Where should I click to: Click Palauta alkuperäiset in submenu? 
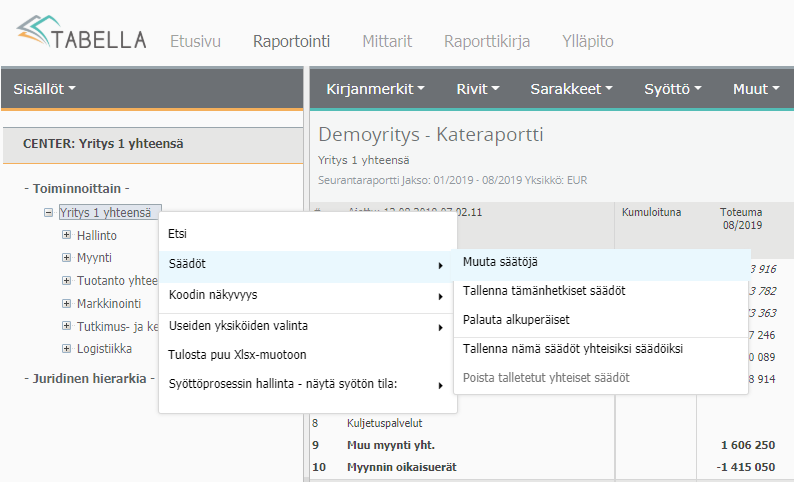516,320
